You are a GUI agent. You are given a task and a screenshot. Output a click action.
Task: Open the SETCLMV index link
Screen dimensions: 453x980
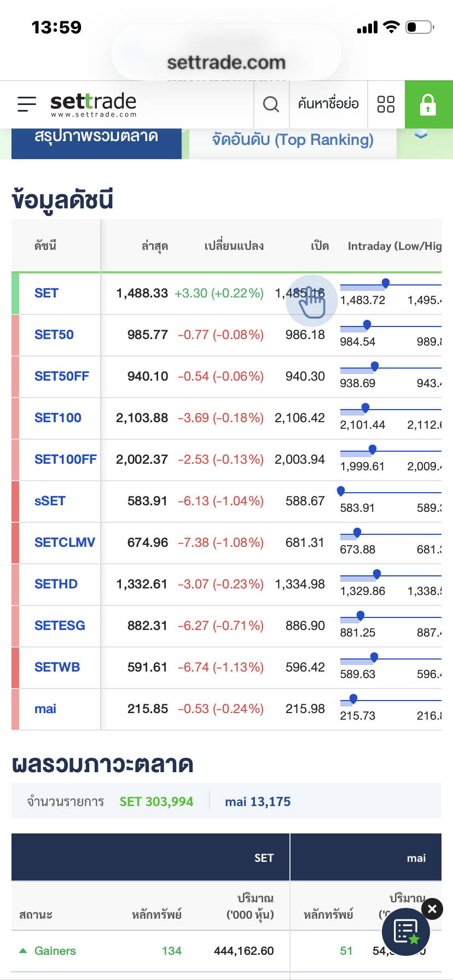(65, 543)
